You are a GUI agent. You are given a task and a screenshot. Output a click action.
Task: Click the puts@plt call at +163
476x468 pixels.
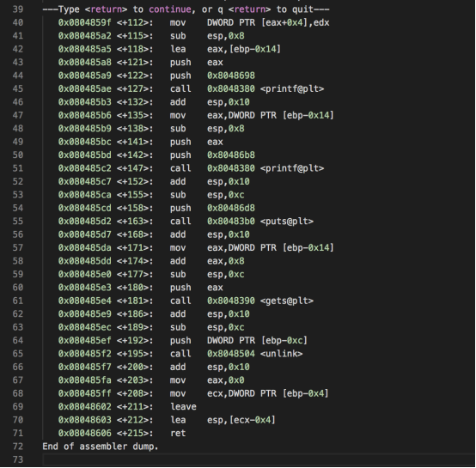coord(241,221)
